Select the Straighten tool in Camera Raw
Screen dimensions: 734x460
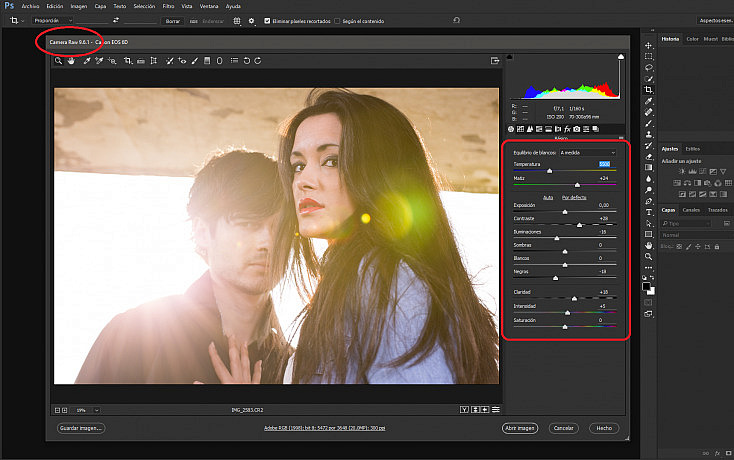tap(140, 61)
